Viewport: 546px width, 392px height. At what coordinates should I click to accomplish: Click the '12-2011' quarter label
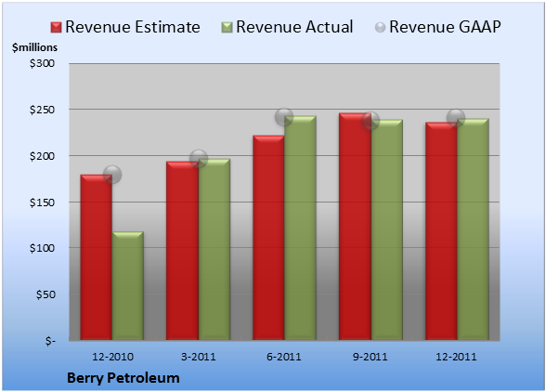point(456,357)
